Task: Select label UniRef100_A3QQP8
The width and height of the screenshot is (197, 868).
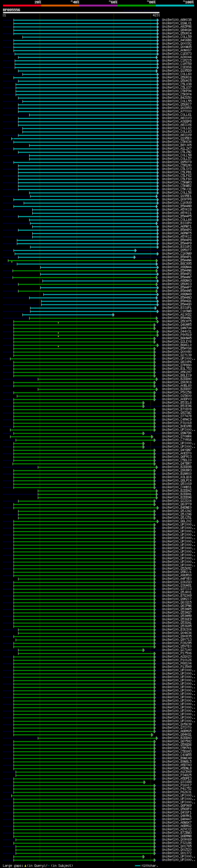Action: pos(176,121)
